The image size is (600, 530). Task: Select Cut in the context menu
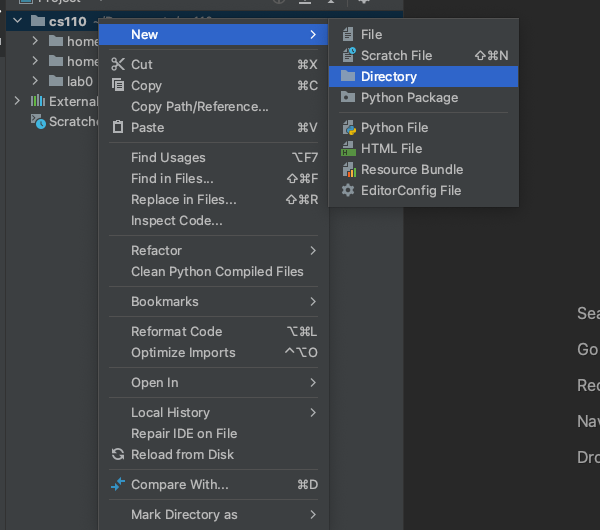213,64
